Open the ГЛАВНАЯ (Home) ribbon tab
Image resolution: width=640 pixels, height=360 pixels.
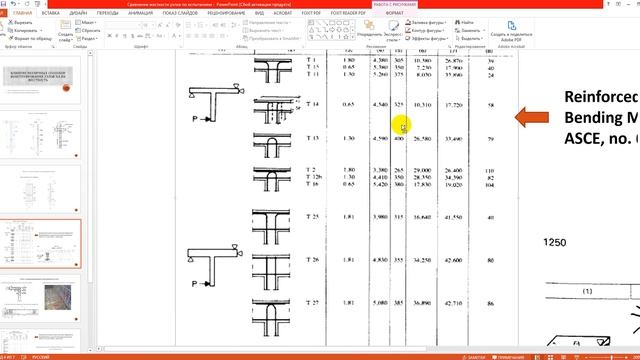coord(22,13)
